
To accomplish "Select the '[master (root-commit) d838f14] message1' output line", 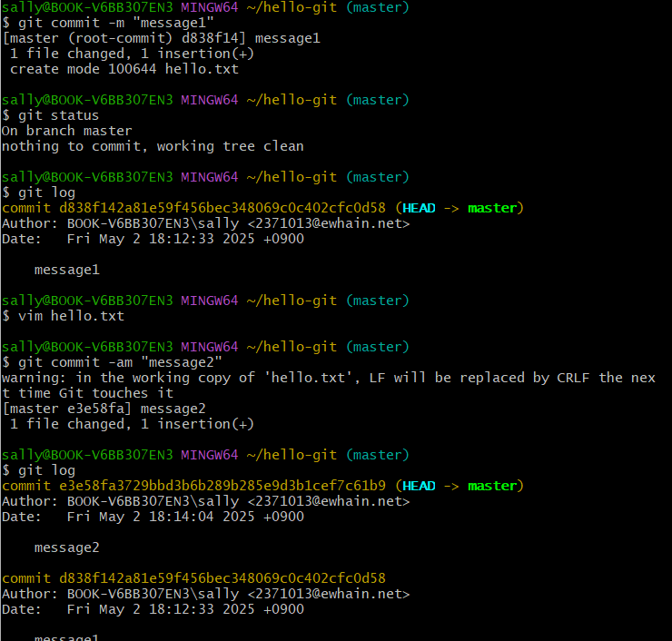I will pos(161,38).
